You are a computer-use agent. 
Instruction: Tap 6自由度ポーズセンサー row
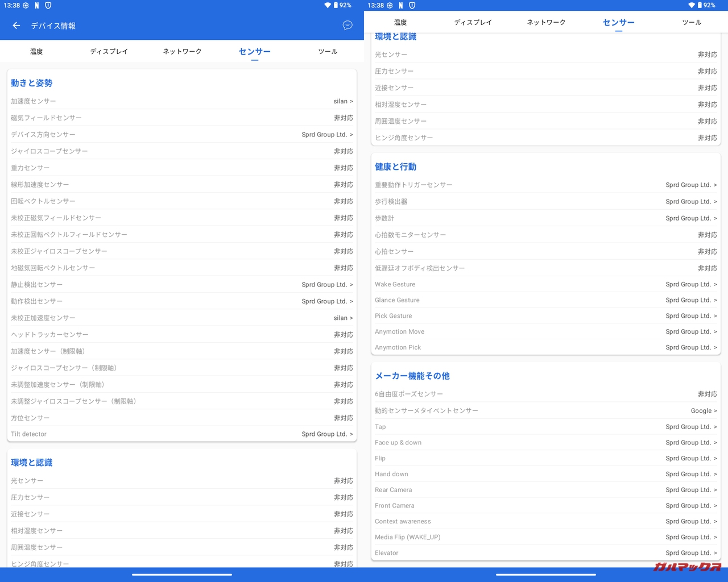pyautogui.click(x=546, y=394)
